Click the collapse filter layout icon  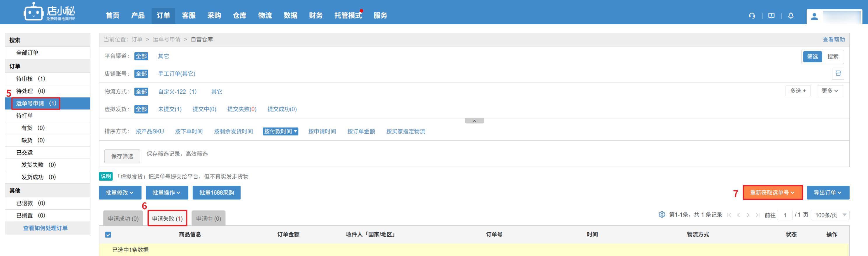[838, 74]
